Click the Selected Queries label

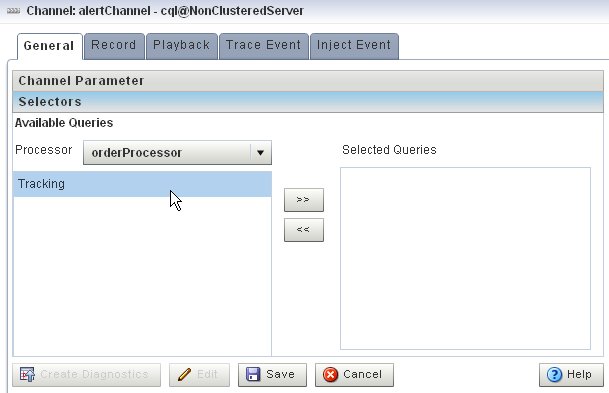[x=389, y=150]
